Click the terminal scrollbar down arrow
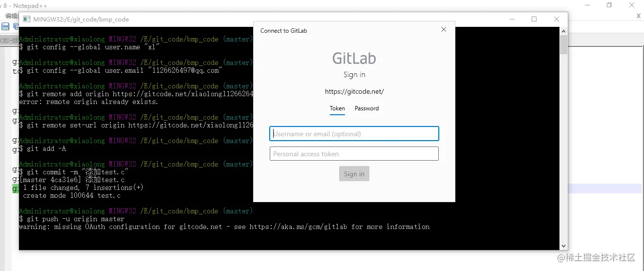The width and height of the screenshot is (644, 271). pyautogui.click(x=563, y=246)
